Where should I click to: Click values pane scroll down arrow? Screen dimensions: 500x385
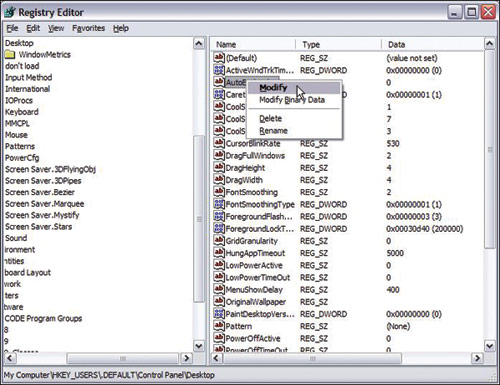(x=490, y=346)
